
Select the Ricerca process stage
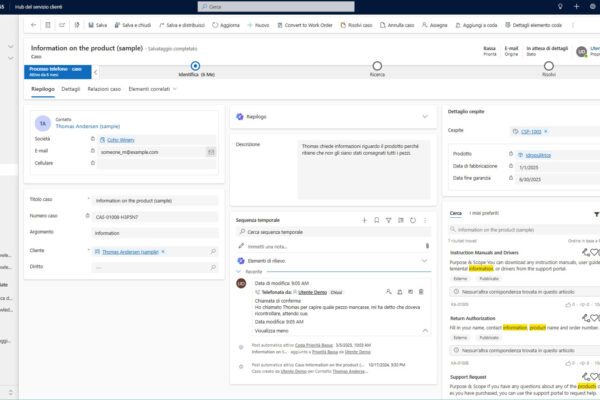(377, 66)
